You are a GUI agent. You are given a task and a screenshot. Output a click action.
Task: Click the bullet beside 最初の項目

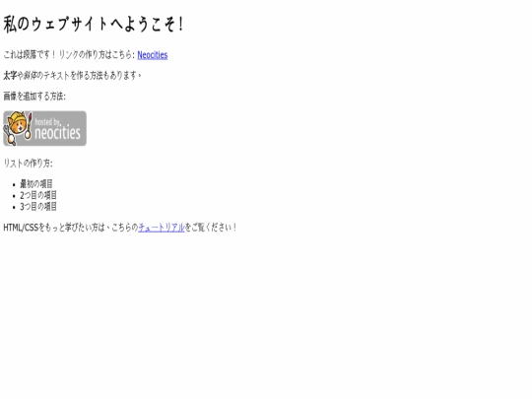14,185
